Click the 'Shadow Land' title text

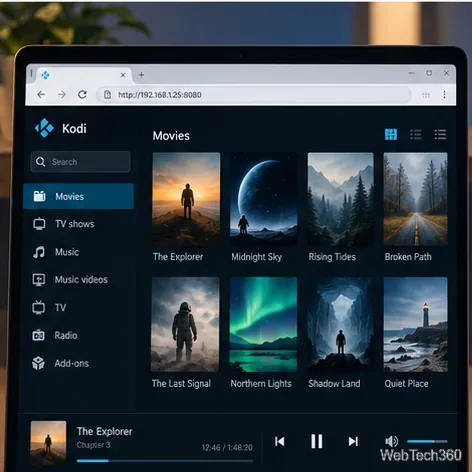(334, 384)
